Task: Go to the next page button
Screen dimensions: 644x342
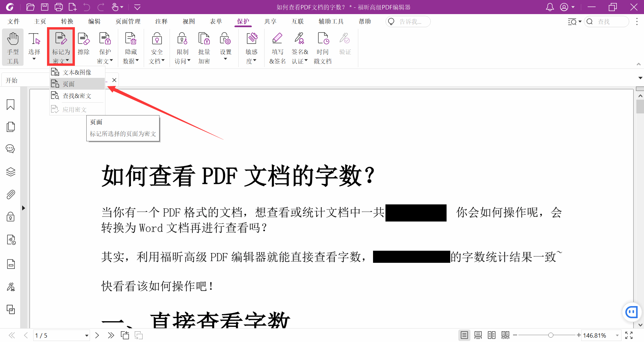Action: (x=97, y=335)
